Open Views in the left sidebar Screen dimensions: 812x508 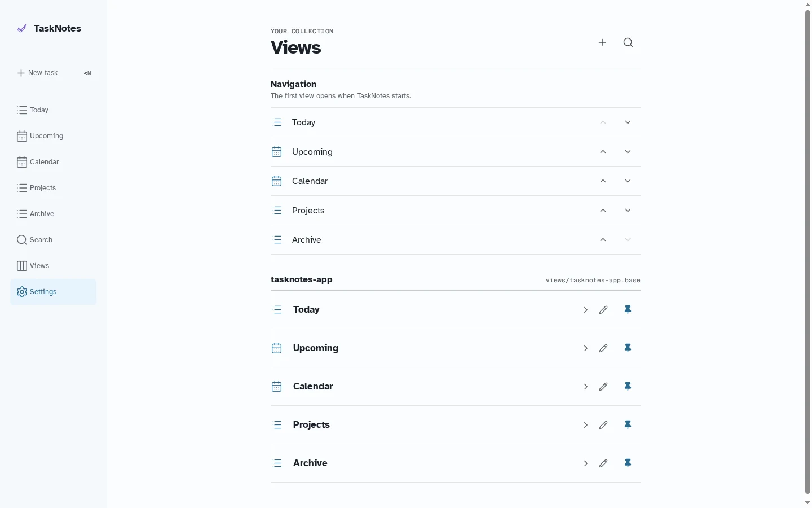point(53,266)
